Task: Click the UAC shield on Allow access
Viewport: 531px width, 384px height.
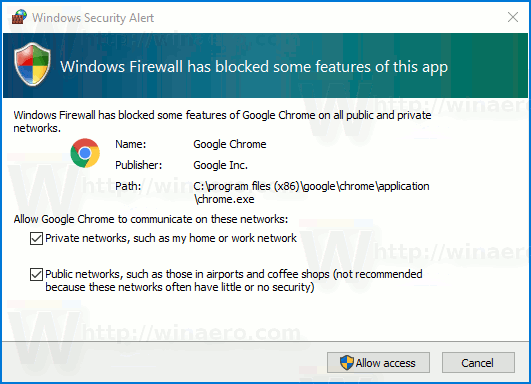Action: [x=346, y=363]
